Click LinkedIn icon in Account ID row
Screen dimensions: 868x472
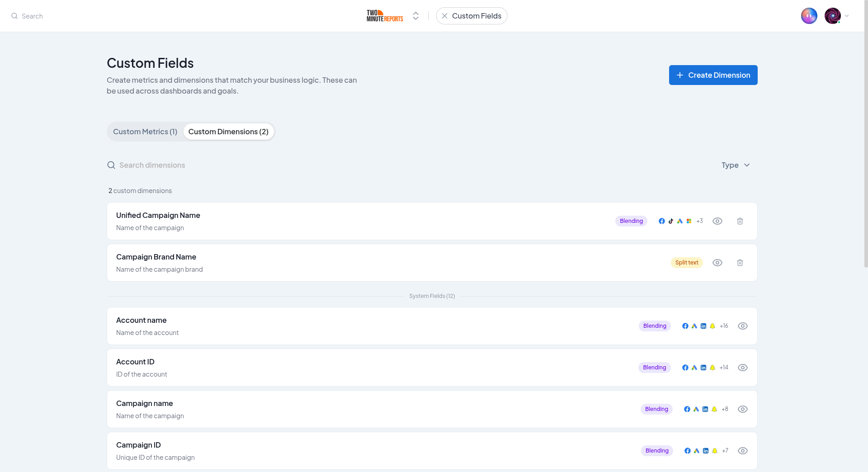pyautogui.click(x=703, y=368)
